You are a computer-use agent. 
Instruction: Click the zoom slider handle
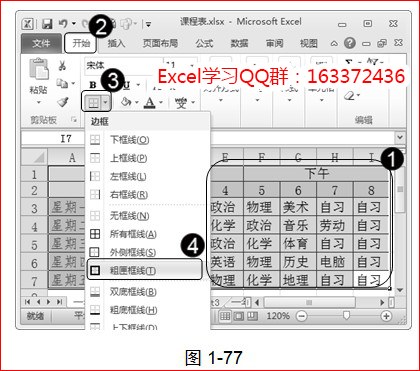pos(347,315)
